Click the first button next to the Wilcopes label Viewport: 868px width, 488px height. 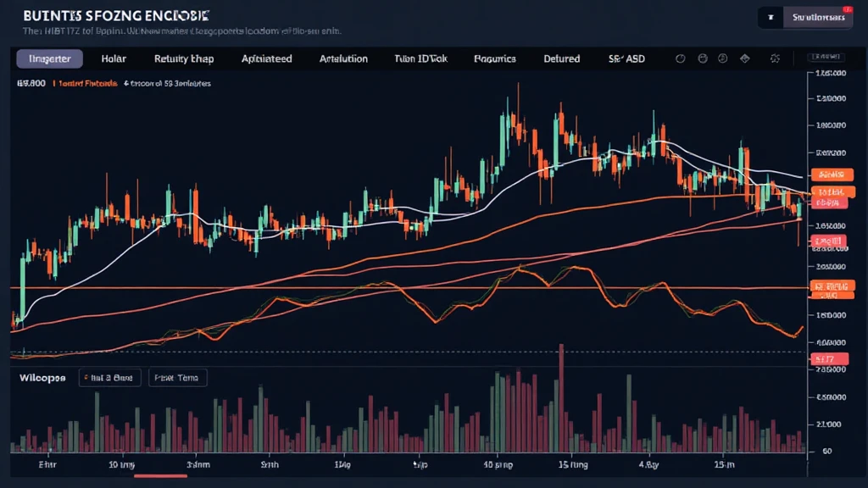point(109,378)
